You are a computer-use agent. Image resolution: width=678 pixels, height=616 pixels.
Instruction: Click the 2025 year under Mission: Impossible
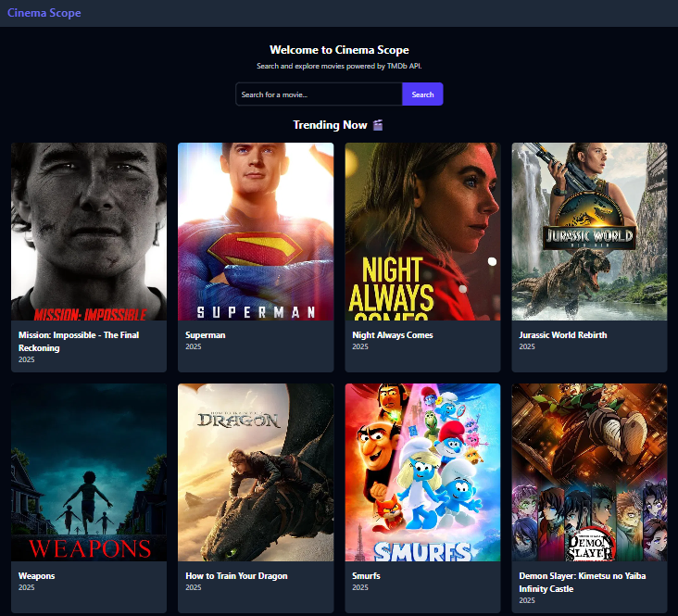click(26, 359)
